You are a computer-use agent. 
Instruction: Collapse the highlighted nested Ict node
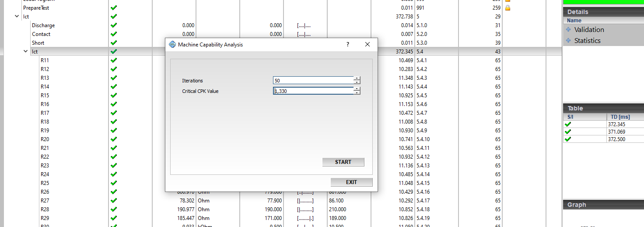coord(26,51)
